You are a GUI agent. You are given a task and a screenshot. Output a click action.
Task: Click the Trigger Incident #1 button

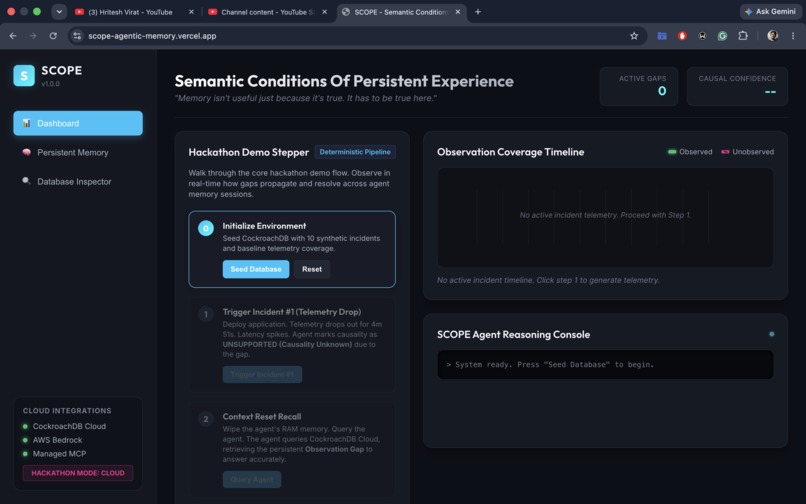tap(262, 374)
